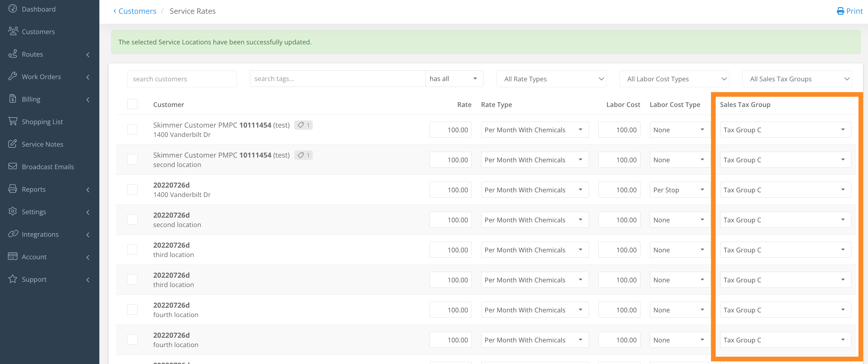Open the Dashboard gauge icon
Screen dimensions: 868x364
pos(12,9)
